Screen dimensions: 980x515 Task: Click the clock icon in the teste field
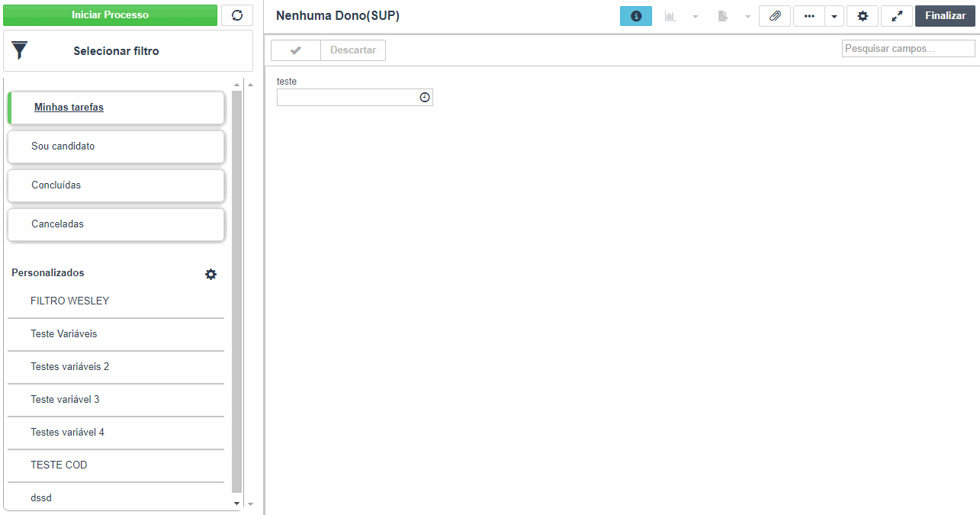click(x=425, y=98)
